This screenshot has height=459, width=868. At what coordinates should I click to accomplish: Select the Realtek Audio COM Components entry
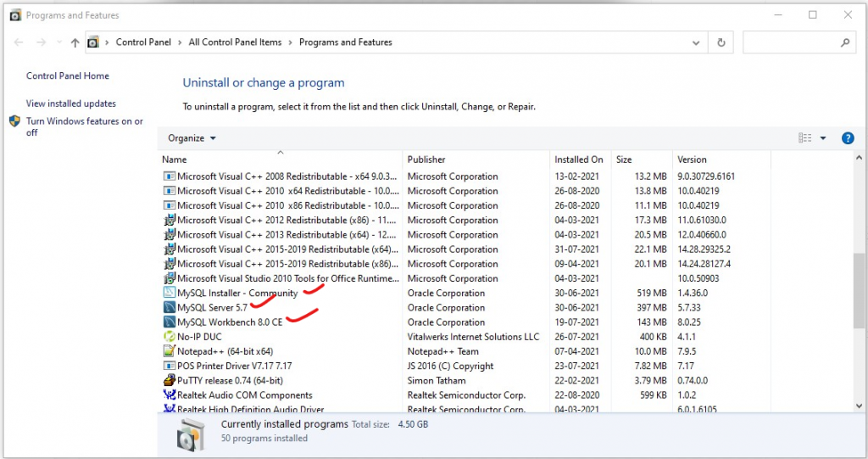click(x=465, y=395)
